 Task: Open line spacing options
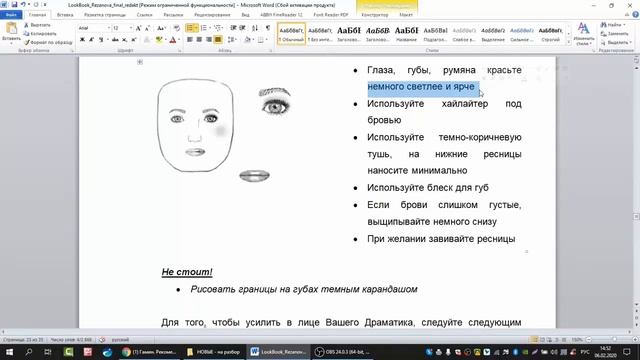232,40
